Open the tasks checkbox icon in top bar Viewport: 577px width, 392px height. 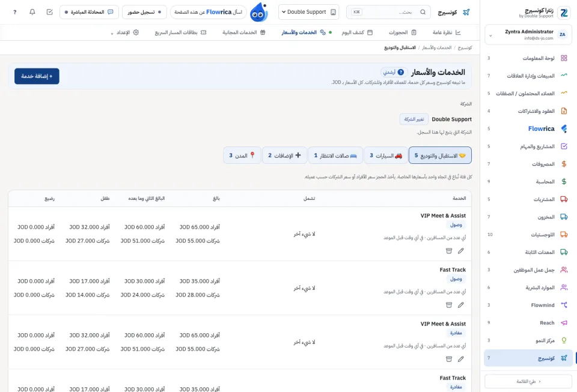(x=50, y=12)
